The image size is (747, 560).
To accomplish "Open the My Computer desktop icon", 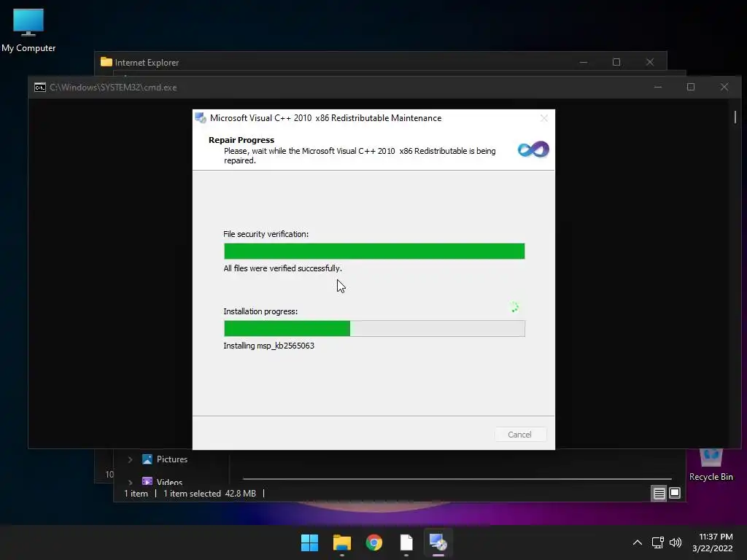I will click(x=28, y=30).
